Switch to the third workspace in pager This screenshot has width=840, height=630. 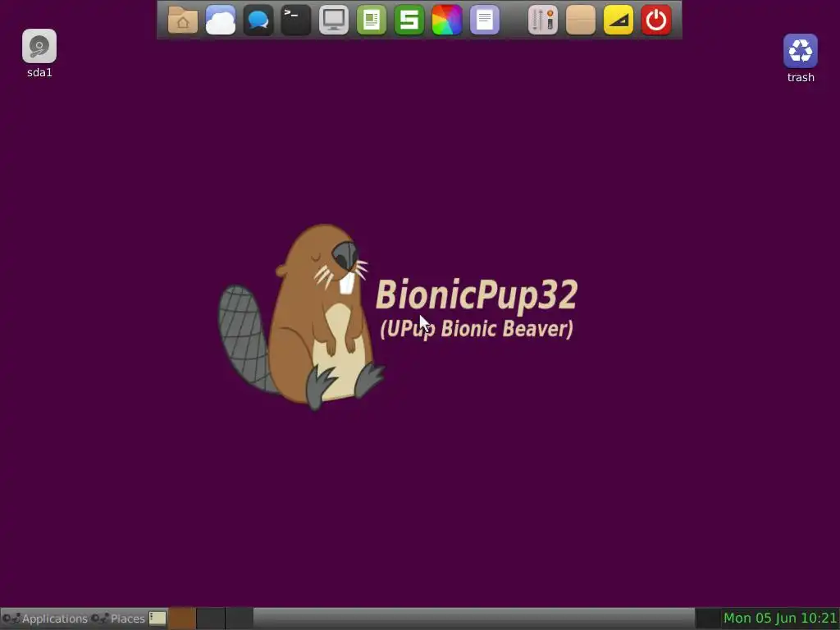pos(239,619)
